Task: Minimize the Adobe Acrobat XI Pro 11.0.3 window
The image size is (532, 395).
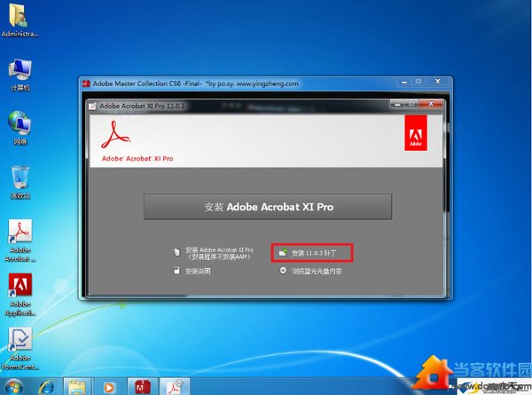Action: coord(397,104)
